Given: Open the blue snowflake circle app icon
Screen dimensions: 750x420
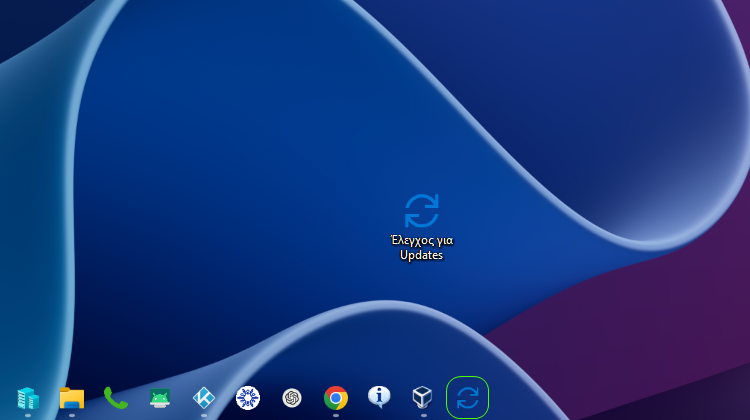Looking at the screenshot, I should tap(248, 398).
